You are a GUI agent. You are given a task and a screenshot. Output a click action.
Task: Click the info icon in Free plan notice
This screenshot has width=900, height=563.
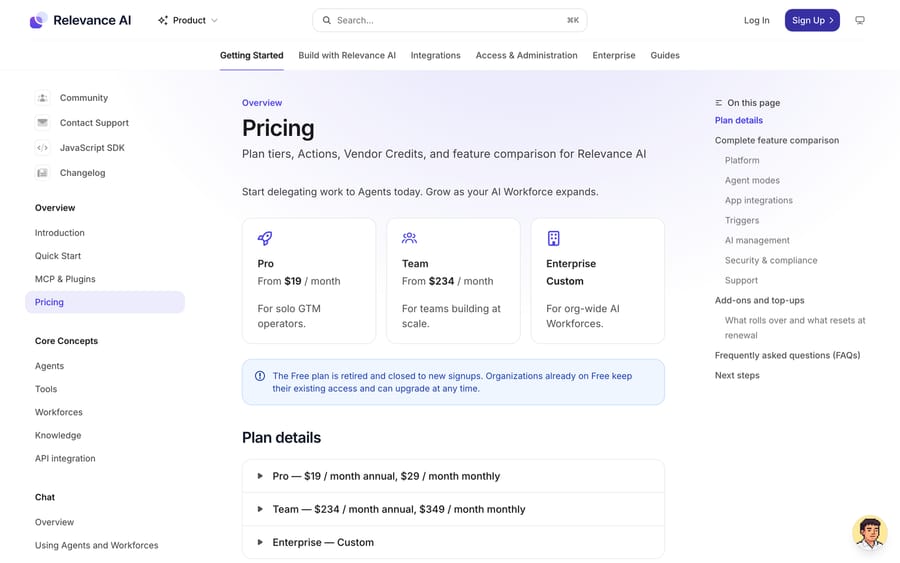coord(260,376)
